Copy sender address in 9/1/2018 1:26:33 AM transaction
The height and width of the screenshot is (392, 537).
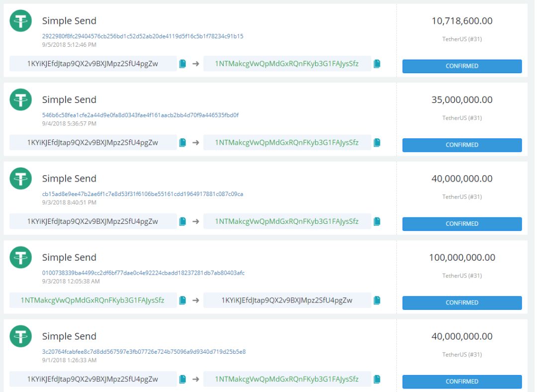(182, 379)
